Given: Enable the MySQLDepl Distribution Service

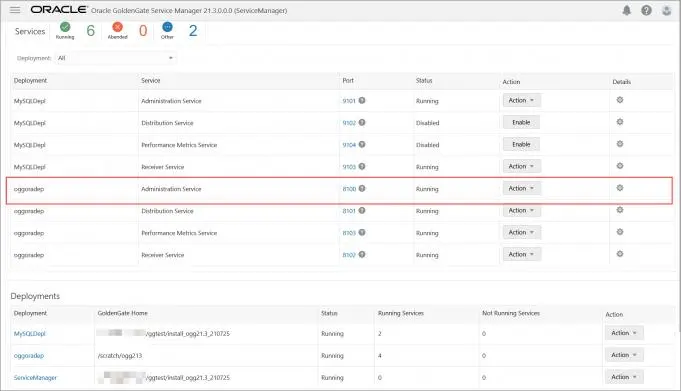Looking at the screenshot, I should 521,123.
